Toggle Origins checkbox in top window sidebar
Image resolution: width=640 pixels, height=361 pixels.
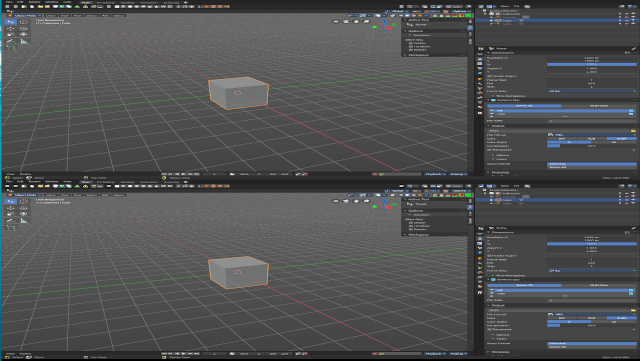411,43
